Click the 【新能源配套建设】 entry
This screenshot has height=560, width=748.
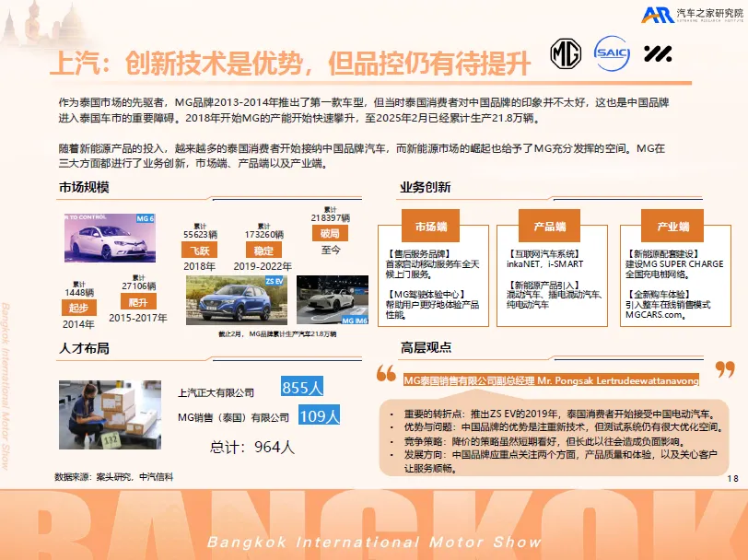coord(662,254)
